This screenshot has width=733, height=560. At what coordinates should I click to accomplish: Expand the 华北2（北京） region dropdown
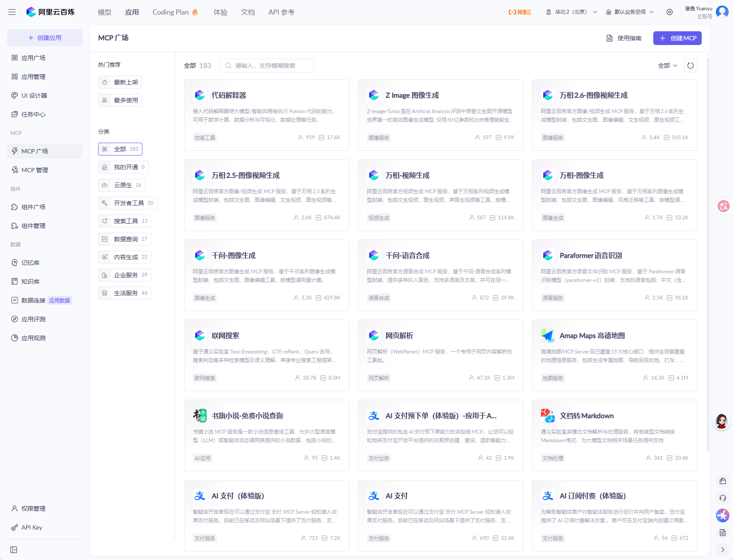click(572, 12)
